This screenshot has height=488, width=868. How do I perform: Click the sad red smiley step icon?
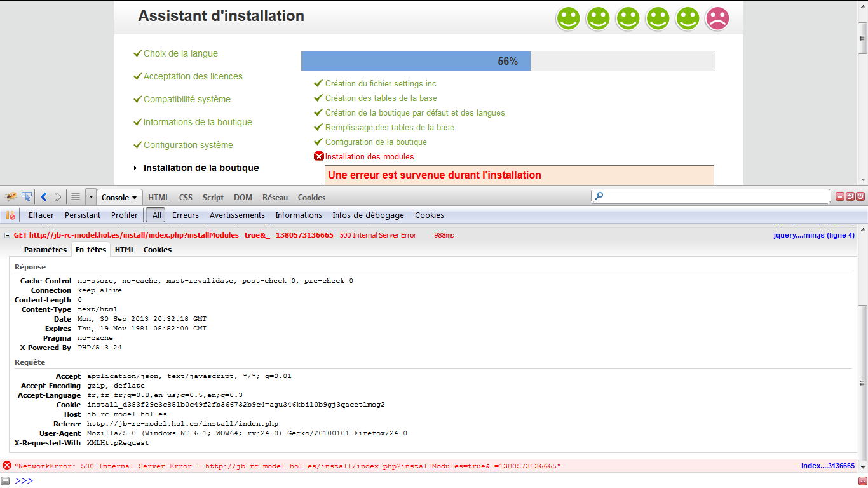pyautogui.click(x=717, y=18)
